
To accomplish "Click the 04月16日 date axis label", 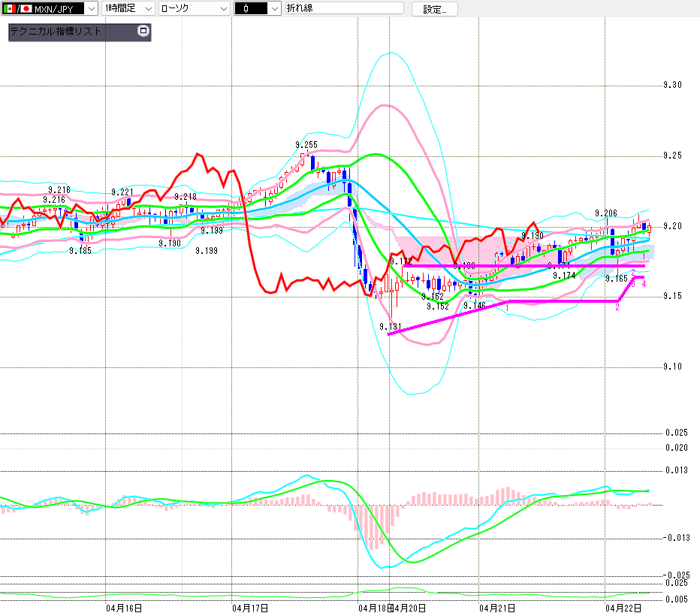I will pyautogui.click(x=124, y=607).
